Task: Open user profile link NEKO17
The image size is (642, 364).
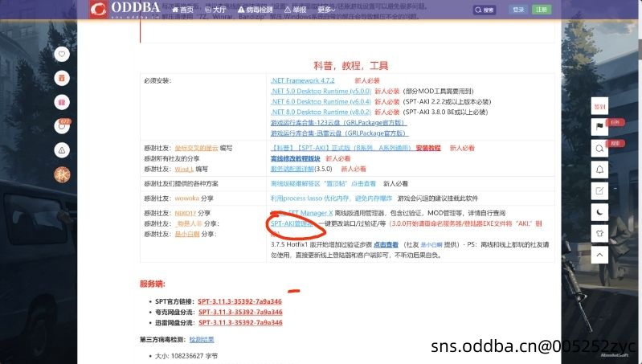Action: click(186, 213)
